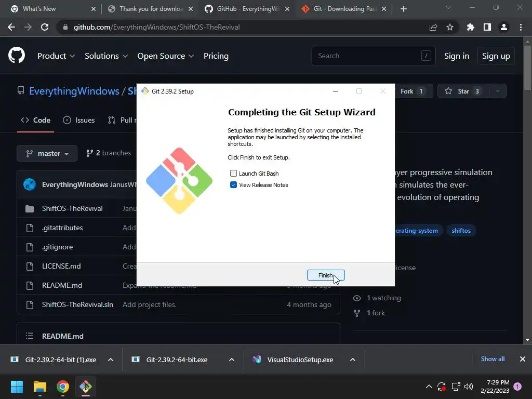Open .gitattributes file
Image resolution: width=532 pixels, height=399 pixels.
click(62, 228)
